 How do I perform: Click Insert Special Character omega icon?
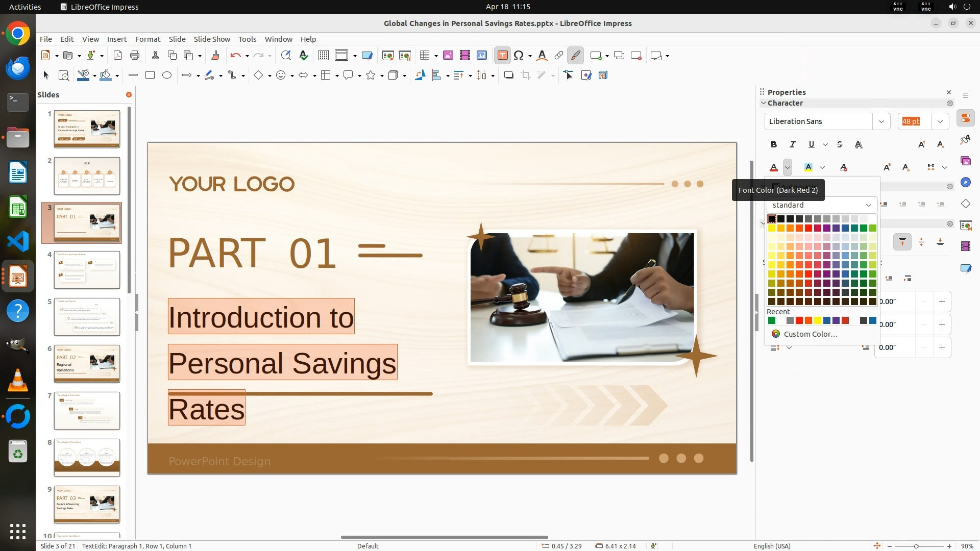[x=519, y=56]
